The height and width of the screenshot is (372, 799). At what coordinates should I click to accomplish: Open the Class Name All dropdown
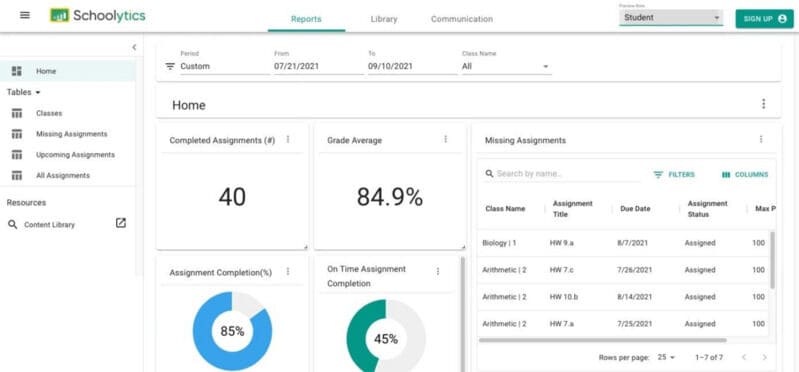(x=507, y=66)
